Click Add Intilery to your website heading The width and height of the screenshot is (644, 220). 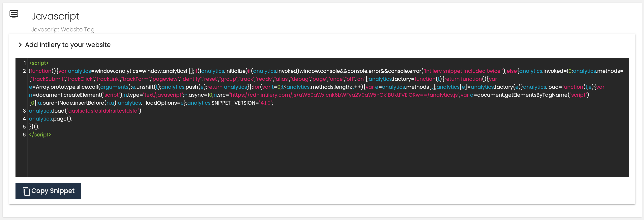click(x=68, y=45)
